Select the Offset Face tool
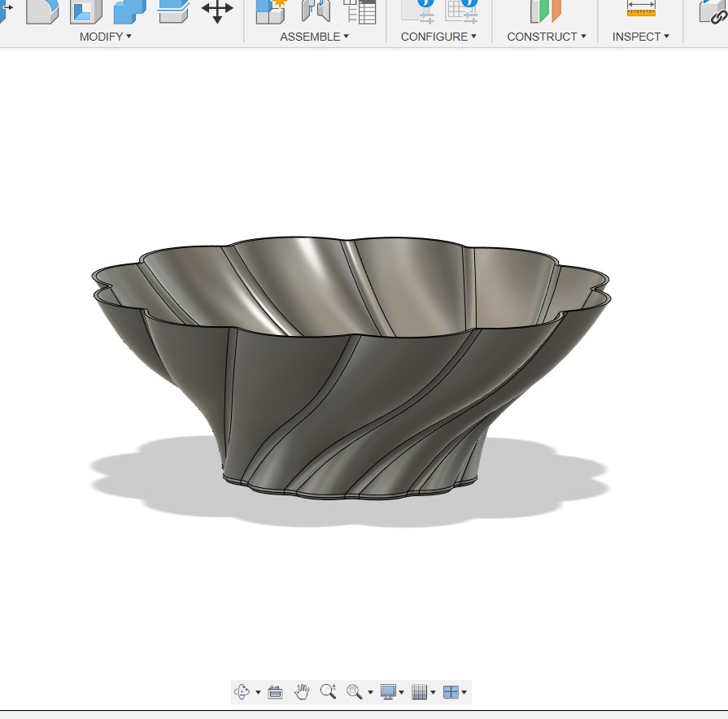The height and width of the screenshot is (719, 728). point(173,11)
